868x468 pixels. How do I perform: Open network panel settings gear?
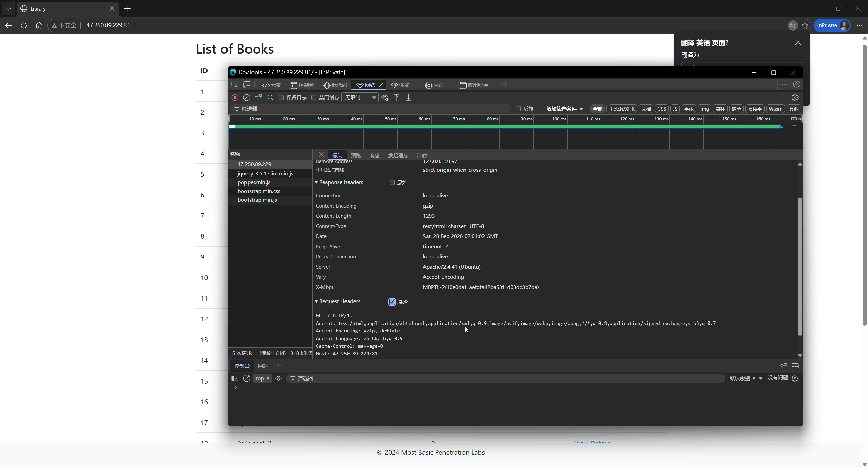click(795, 98)
